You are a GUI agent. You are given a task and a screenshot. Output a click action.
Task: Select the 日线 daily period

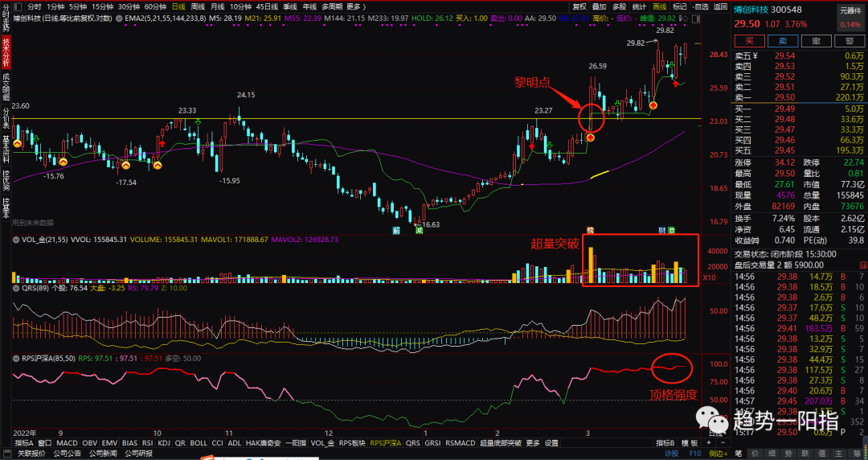coord(178,6)
